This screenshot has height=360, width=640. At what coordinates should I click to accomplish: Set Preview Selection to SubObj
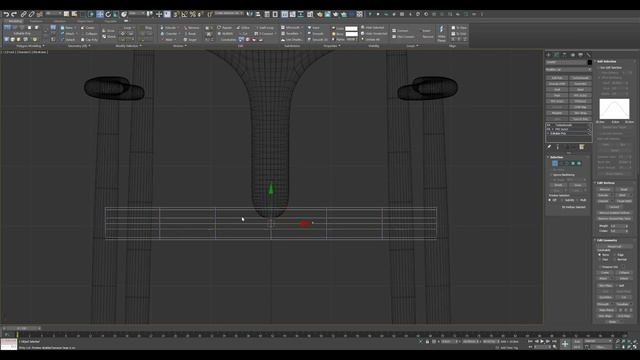(562, 200)
